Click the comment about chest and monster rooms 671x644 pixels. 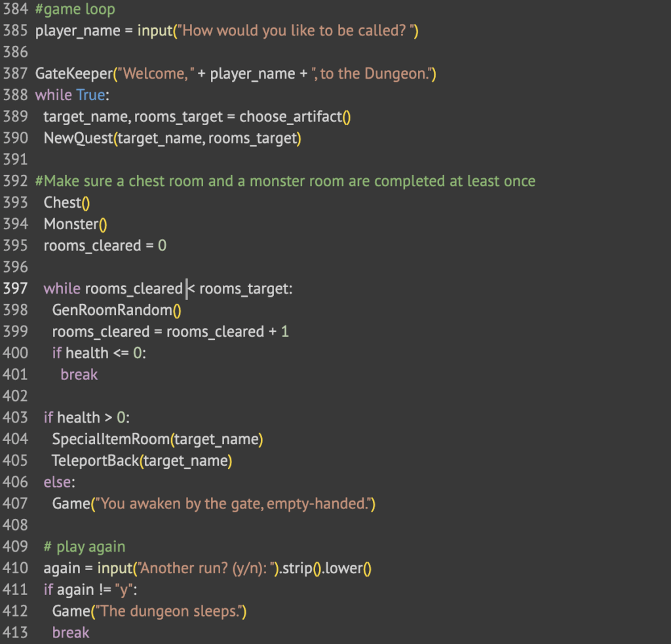tap(285, 181)
